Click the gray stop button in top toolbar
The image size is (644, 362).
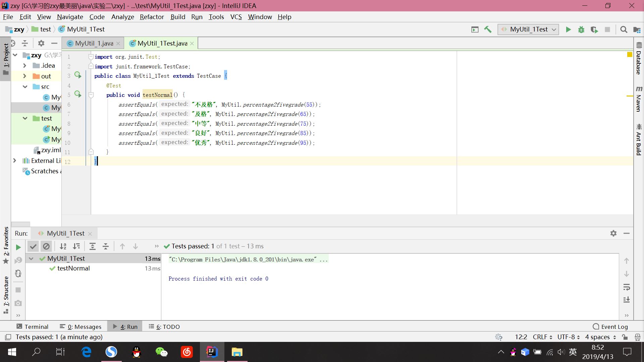click(x=607, y=29)
